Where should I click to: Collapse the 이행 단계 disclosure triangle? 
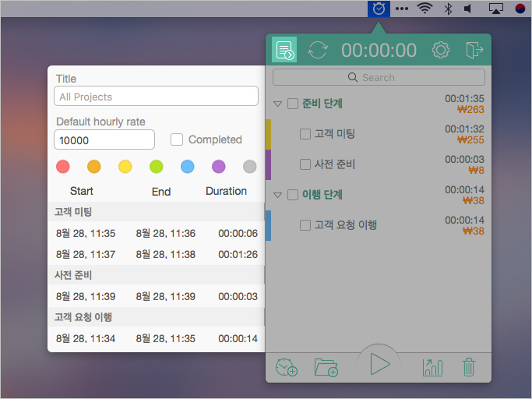[277, 196]
